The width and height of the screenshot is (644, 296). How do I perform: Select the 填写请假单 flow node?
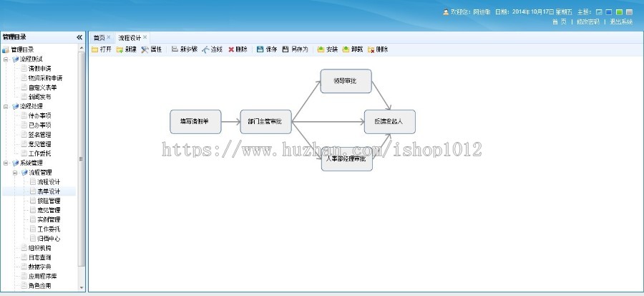pos(195,122)
